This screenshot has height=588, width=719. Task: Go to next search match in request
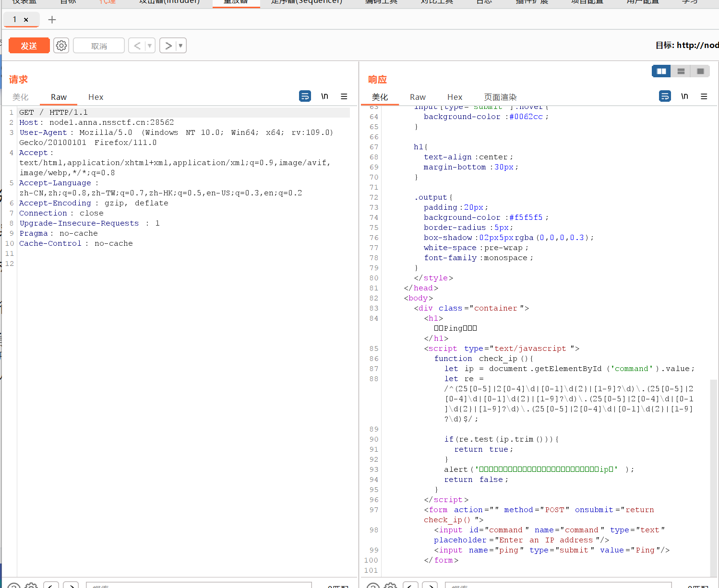pos(71,585)
